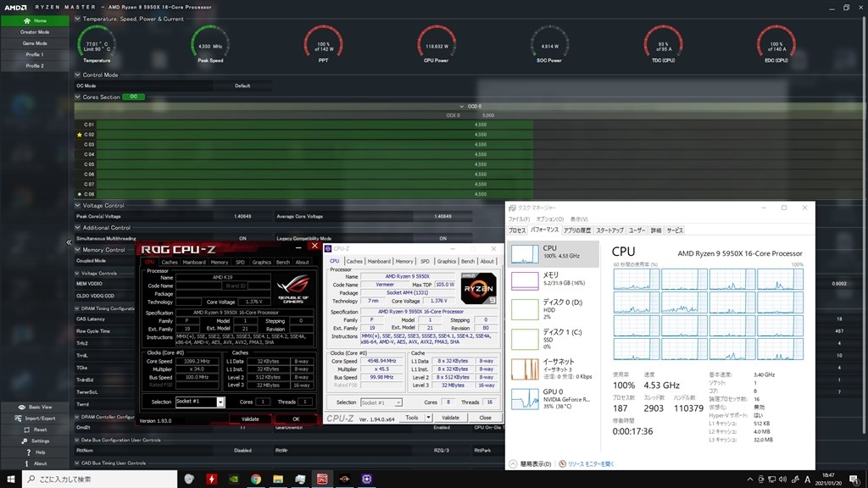Collapse Temperature, Speed, Power & Current section

tap(77, 19)
